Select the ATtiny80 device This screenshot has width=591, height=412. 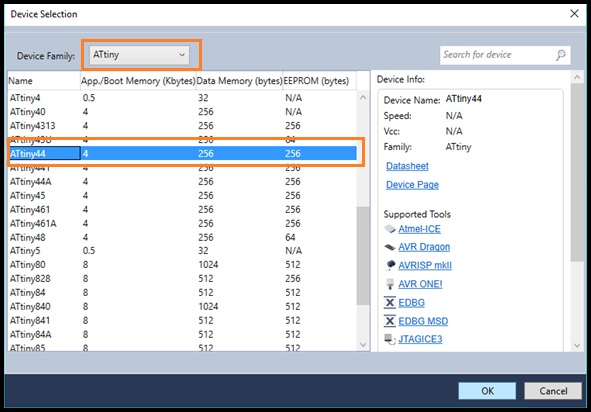pyautogui.click(x=182, y=265)
